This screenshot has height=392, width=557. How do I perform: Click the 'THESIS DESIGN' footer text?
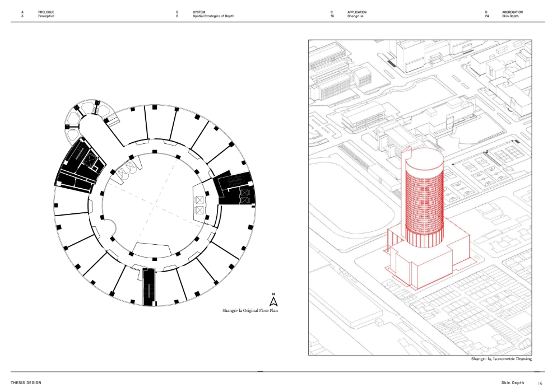26,383
